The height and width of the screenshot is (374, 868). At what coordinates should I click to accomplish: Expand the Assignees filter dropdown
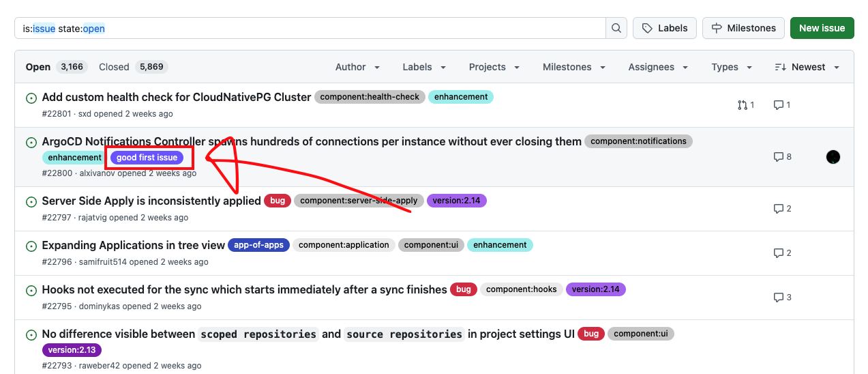coord(657,67)
